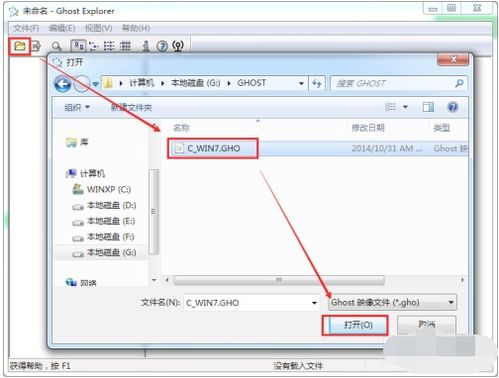Open the view options dropdown arrow
499x378 pixels.
[405, 107]
